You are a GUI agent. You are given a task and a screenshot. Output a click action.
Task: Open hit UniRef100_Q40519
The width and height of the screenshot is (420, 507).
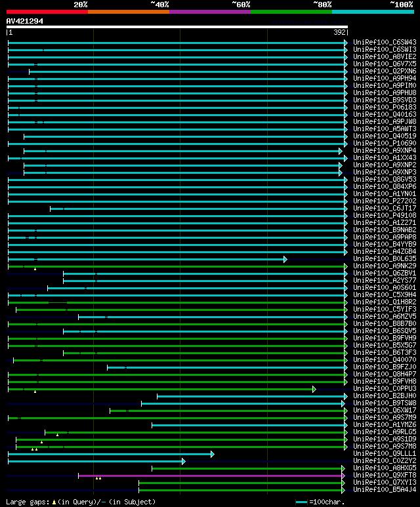[385, 136]
